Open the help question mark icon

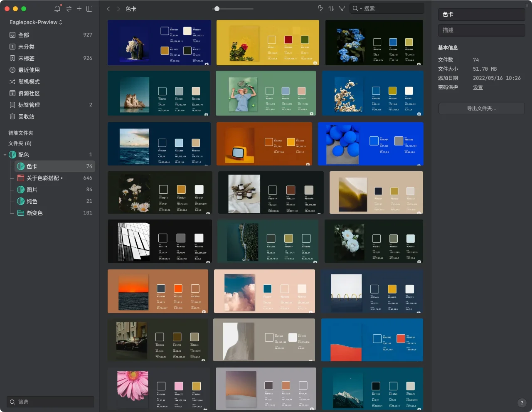[x=522, y=402]
